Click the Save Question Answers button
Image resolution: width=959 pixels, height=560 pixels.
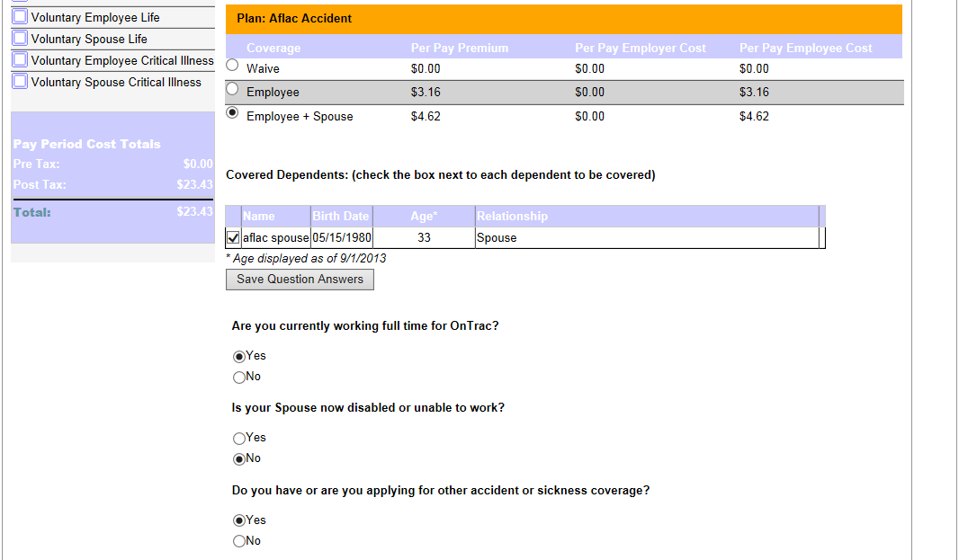point(300,280)
